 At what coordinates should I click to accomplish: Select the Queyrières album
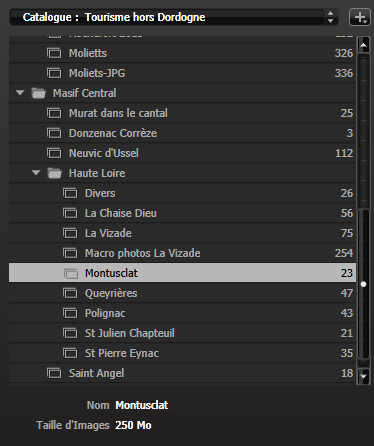(x=182, y=293)
